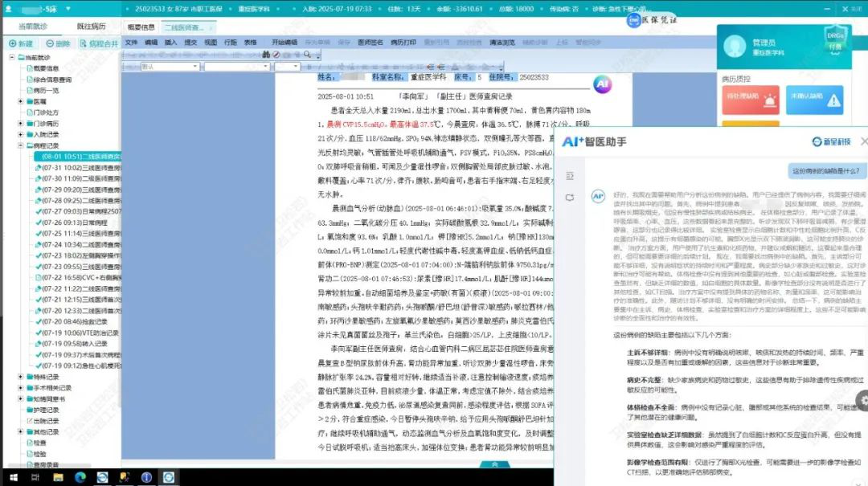Click the red 待处理缺陷 card
This screenshot has height=486, width=868.
coord(750,100)
